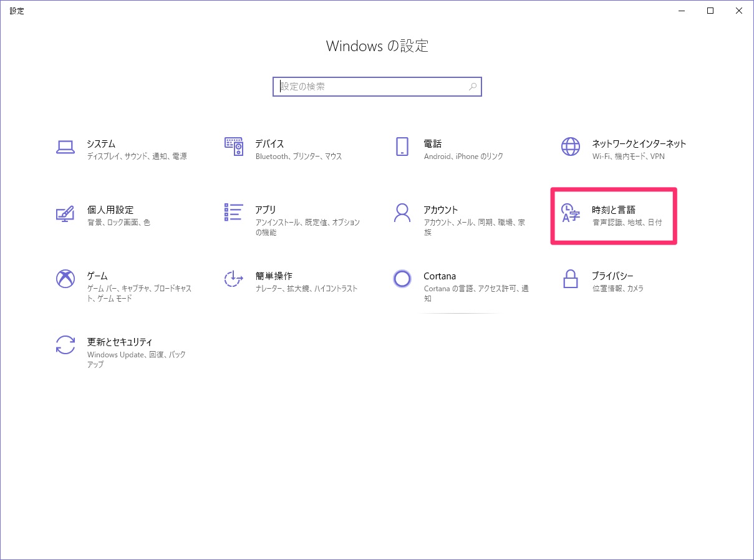The width and height of the screenshot is (754, 560).
Task: Select the アカウント heading text
Action: (441, 210)
